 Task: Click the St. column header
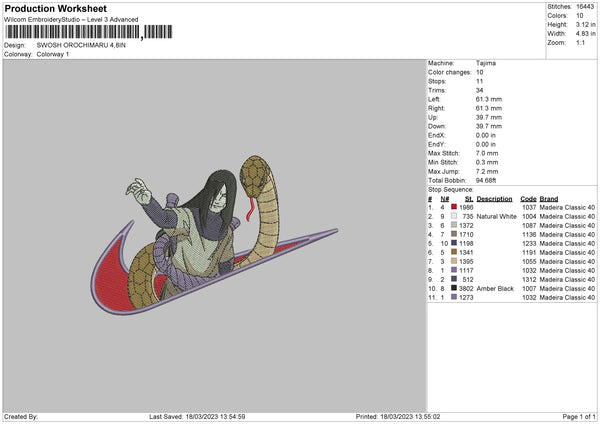pos(469,199)
